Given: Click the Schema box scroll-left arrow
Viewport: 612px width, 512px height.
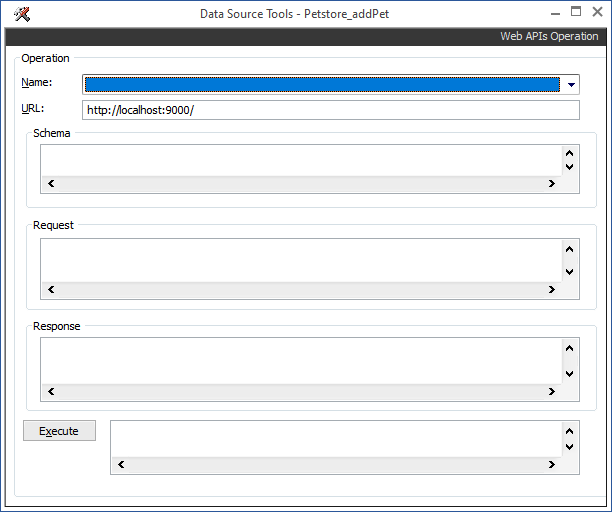Looking at the screenshot, I should (51, 184).
